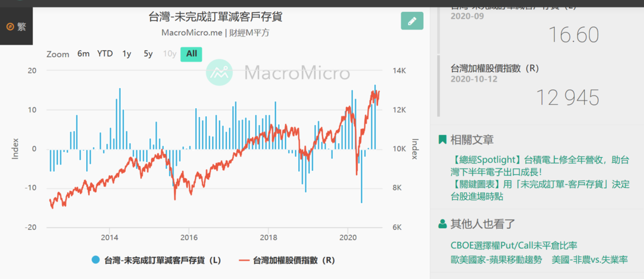Click the 2020 x-axis label
The image size is (644, 279).
pyautogui.click(x=348, y=237)
